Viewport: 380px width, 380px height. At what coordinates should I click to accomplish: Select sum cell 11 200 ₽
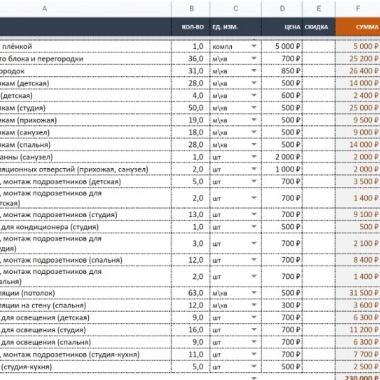(x=358, y=330)
